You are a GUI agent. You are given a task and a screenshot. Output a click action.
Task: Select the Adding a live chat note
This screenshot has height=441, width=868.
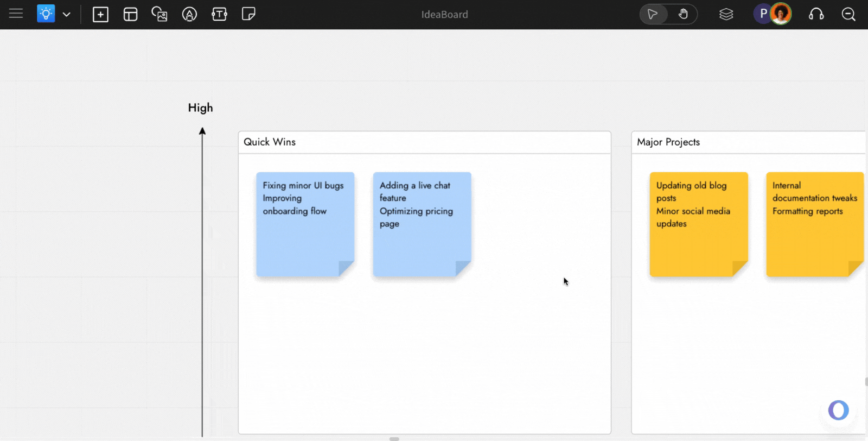coord(422,224)
